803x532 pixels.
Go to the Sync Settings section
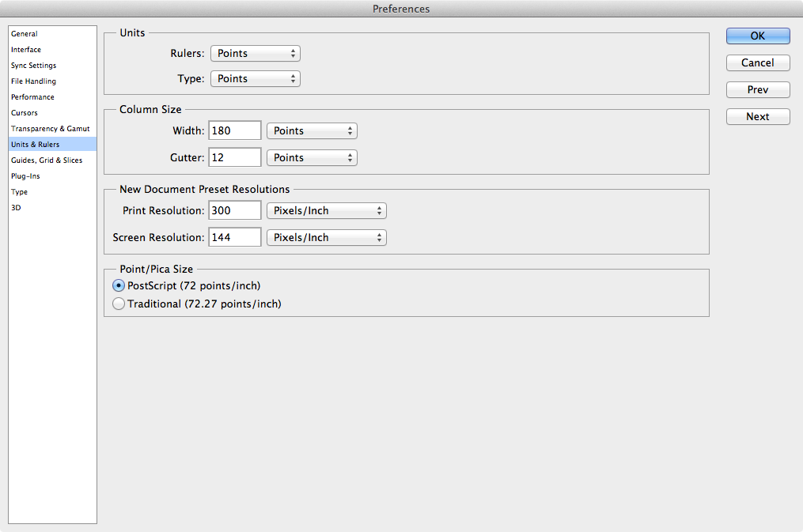tap(33, 66)
